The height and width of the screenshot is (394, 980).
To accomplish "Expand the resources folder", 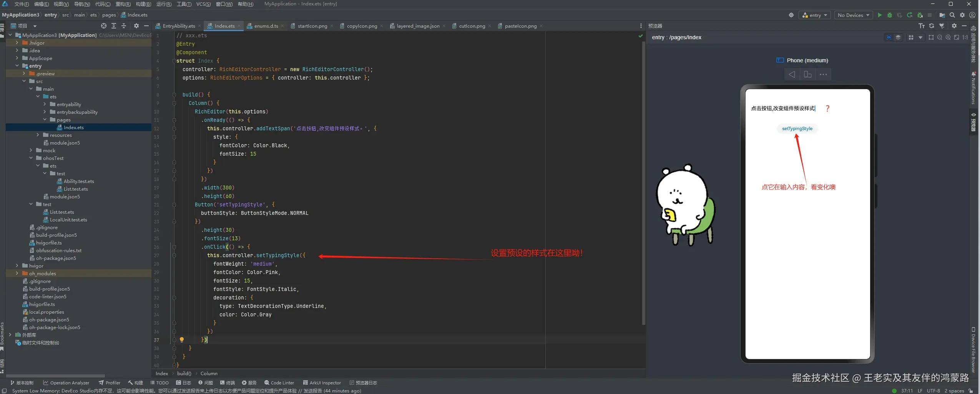I will (38, 135).
